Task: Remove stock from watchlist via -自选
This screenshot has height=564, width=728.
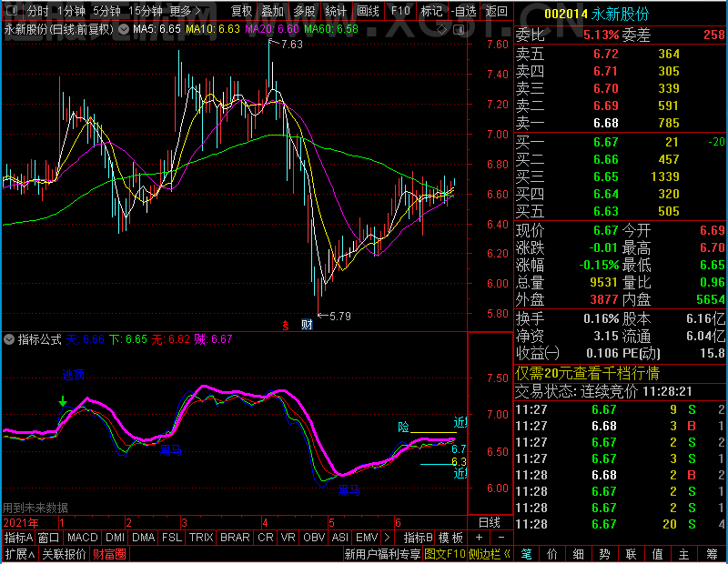Action: [x=463, y=11]
